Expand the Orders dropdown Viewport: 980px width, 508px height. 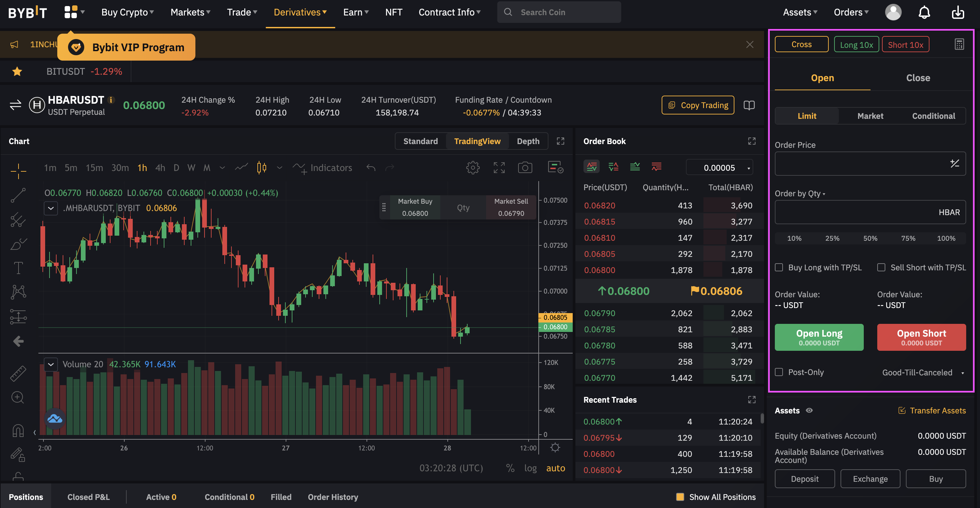pos(851,12)
